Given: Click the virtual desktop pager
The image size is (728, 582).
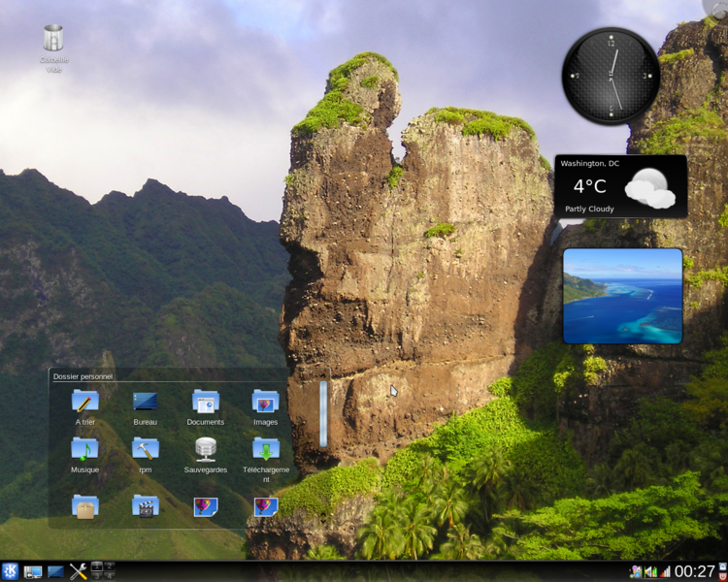Looking at the screenshot, I should point(102,571).
